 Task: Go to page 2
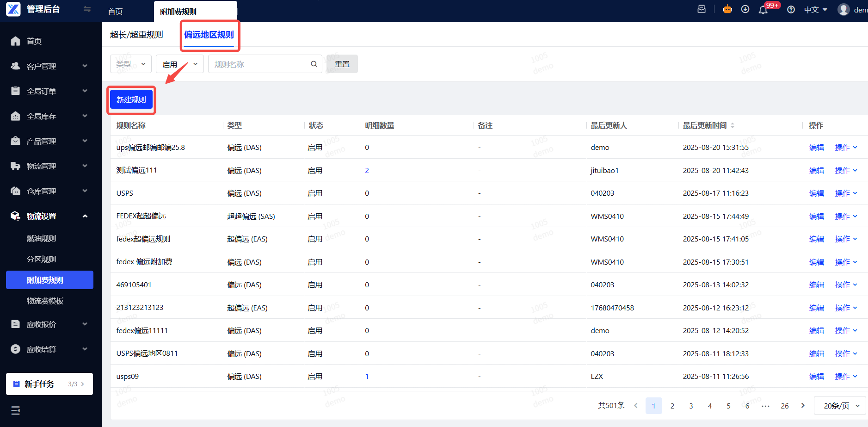click(x=672, y=406)
